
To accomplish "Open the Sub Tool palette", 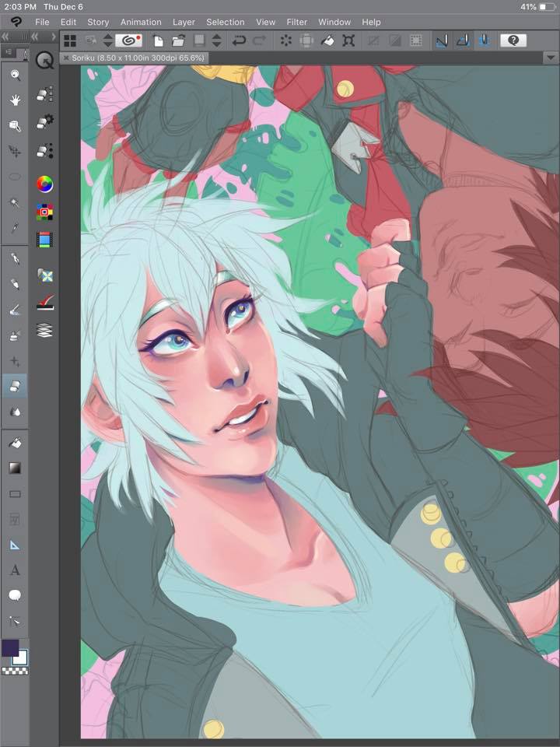I will 45,94.
